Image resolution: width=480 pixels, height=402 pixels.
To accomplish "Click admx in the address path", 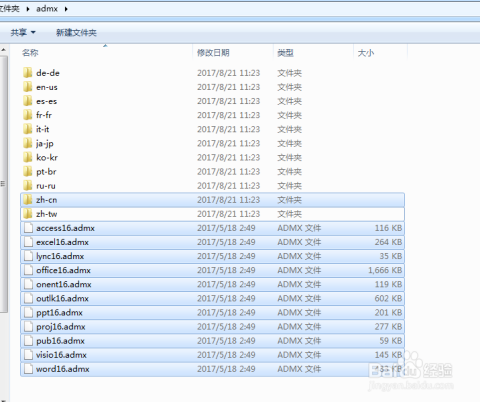I will (x=47, y=9).
